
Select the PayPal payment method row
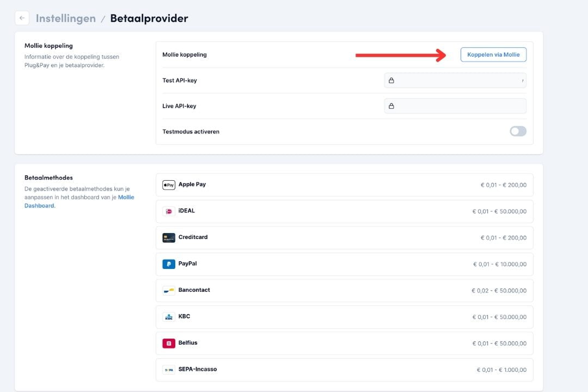(344, 264)
